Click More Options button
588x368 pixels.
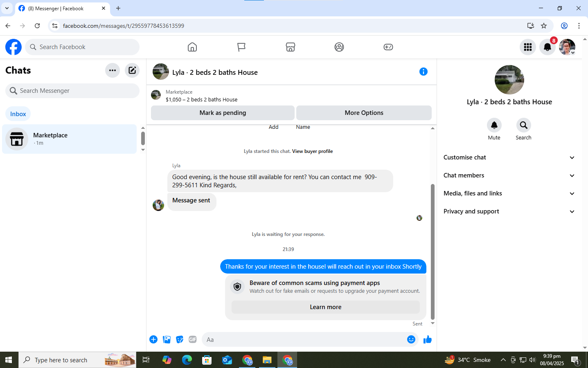pyautogui.click(x=364, y=113)
